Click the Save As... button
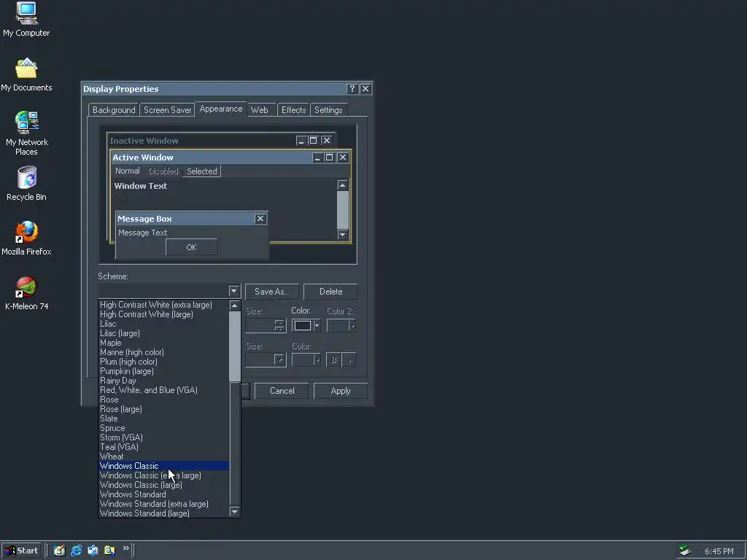Image resolution: width=747 pixels, height=560 pixels. point(272,292)
